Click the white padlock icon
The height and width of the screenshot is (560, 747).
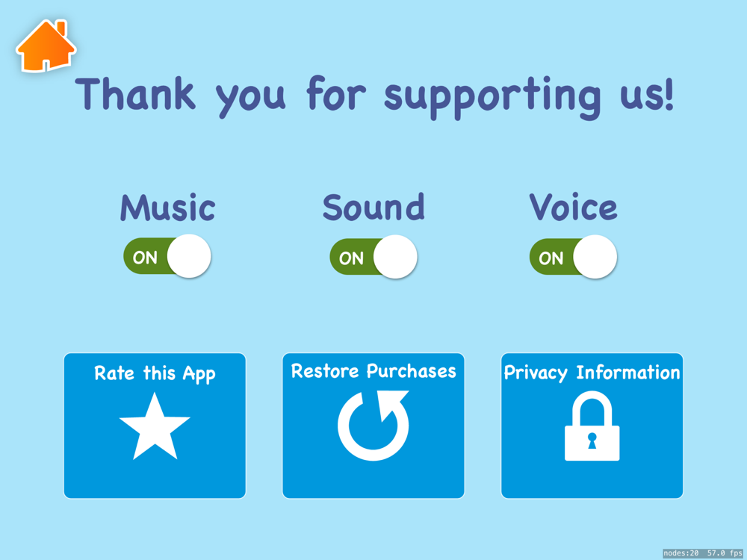(x=592, y=426)
